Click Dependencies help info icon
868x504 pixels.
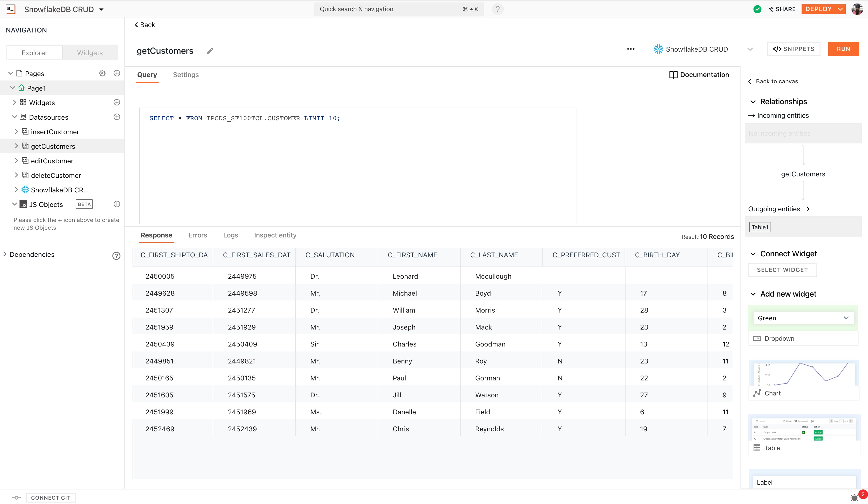tap(116, 255)
